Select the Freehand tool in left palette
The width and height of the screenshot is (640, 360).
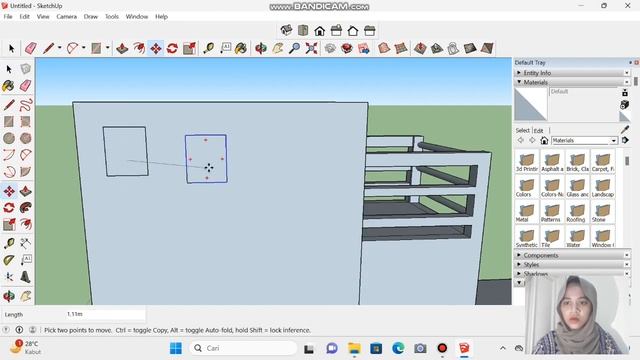25,105
